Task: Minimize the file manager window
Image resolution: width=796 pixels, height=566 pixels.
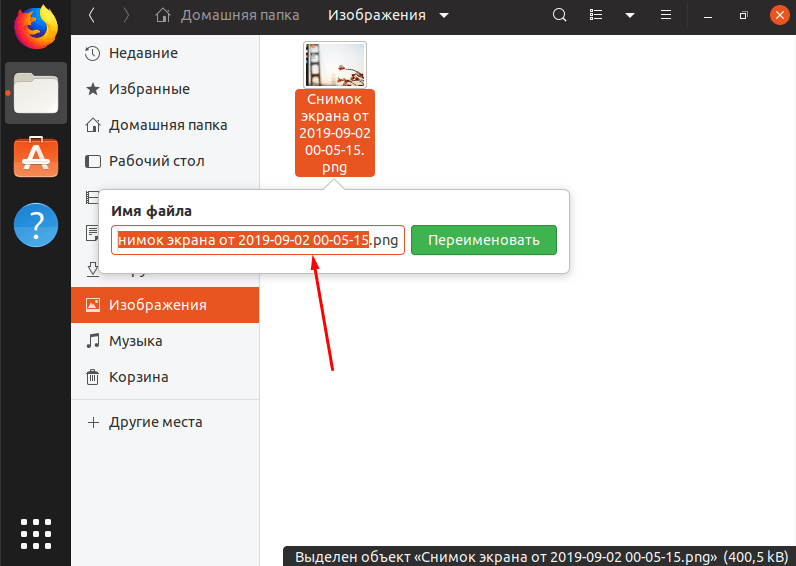Action: (x=708, y=16)
